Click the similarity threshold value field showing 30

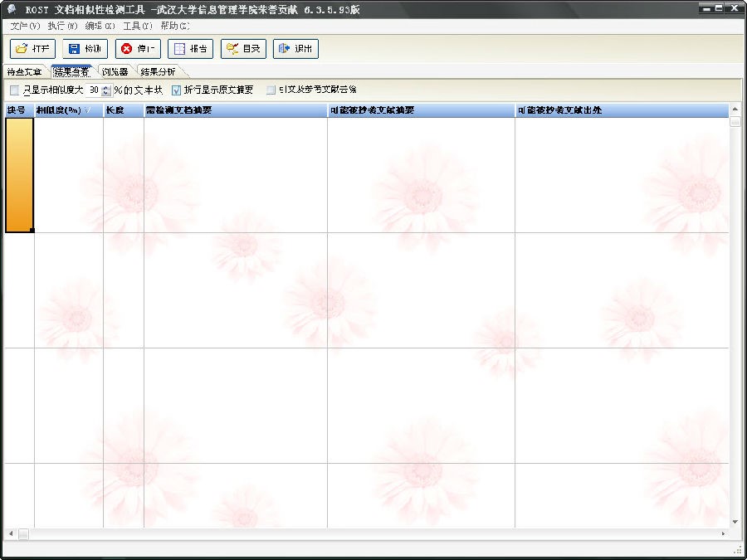(x=94, y=90)
